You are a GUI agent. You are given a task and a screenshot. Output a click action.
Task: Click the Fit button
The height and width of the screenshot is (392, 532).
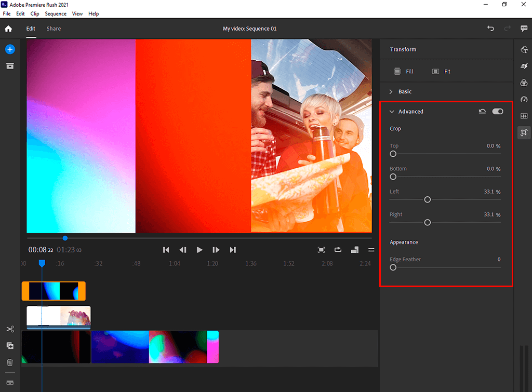[x=441, y=72]
